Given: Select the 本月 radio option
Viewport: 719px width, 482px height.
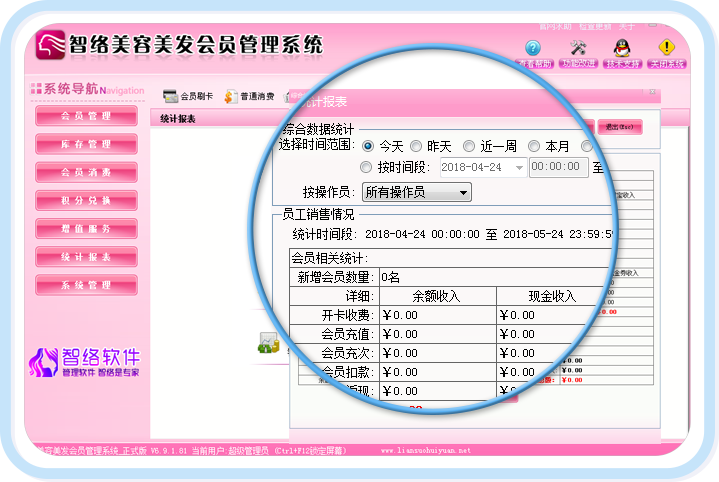Looking at the screenshot, I should pyautogui.click(x=534, y=146).
